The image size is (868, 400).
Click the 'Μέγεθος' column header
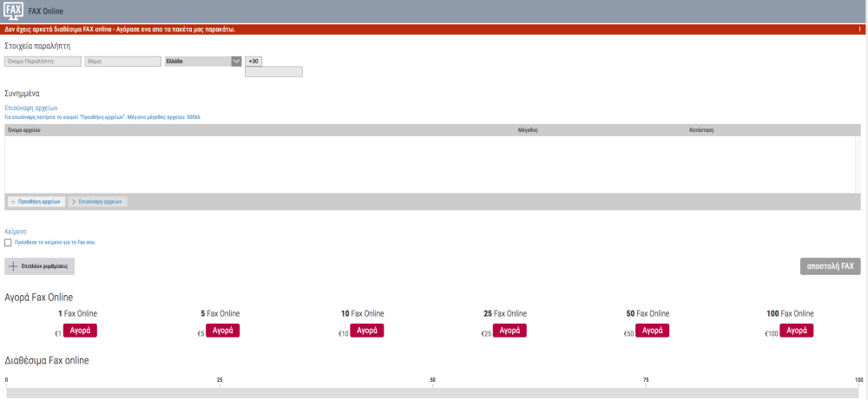(528, 130)
